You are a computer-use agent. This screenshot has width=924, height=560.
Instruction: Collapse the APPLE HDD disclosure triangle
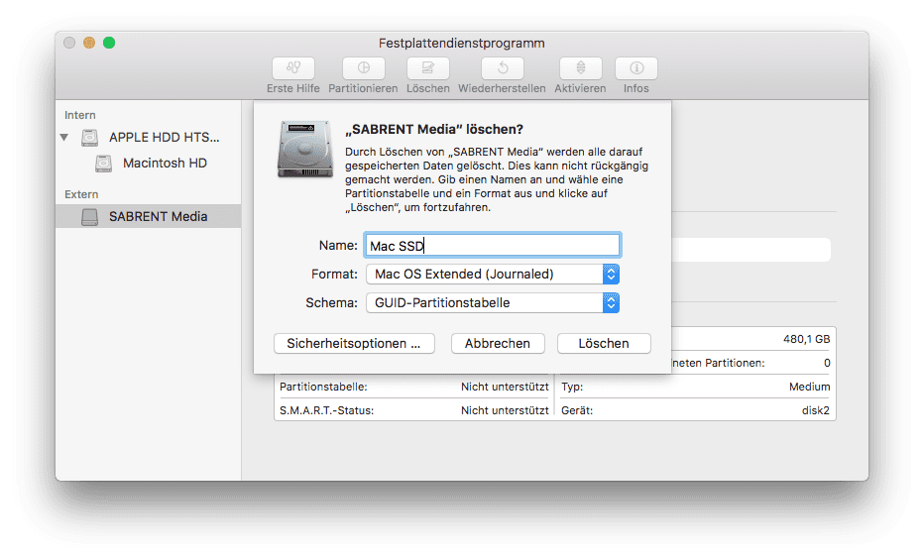[65, 138]
